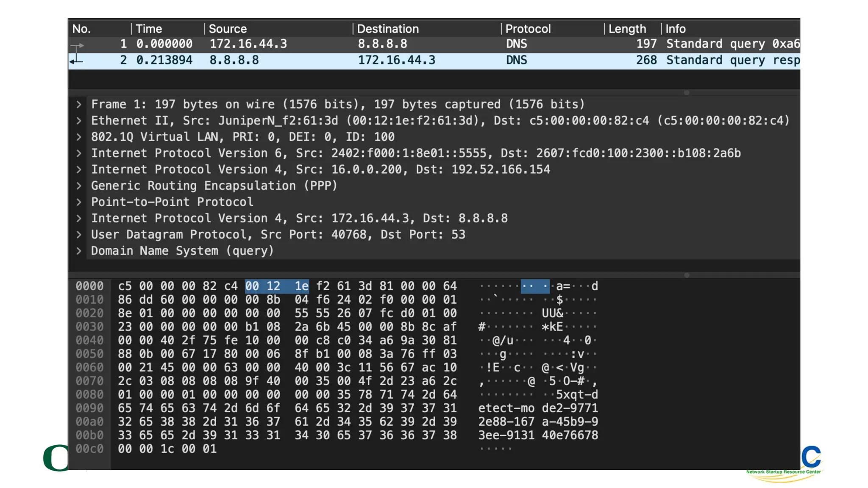Image resolution: width=868 pixels, height=488 pixels.
Task: Click the highlighted hex bytes 00 12 1e
Action: 277,286
